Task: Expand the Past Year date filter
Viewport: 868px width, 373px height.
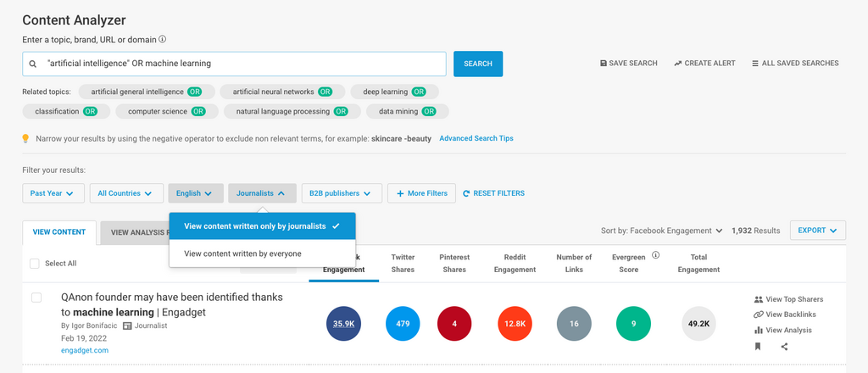Action: coord(53,193)
